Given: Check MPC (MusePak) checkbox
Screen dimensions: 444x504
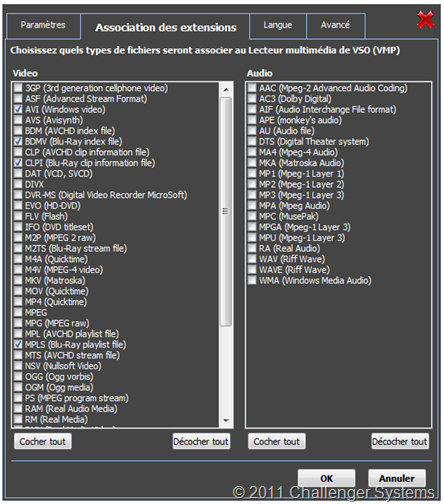Looking at the screenshot, I should click(252, 216).
